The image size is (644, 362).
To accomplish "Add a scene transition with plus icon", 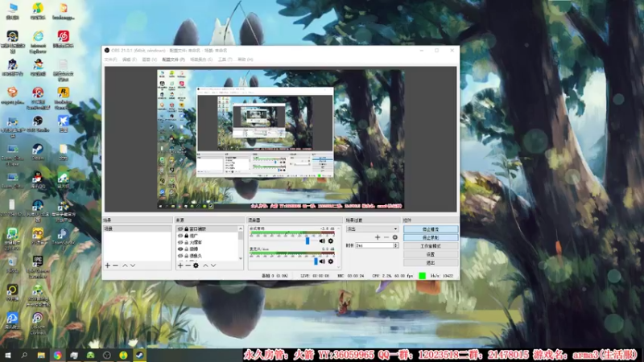I will [x=378, y=237].
